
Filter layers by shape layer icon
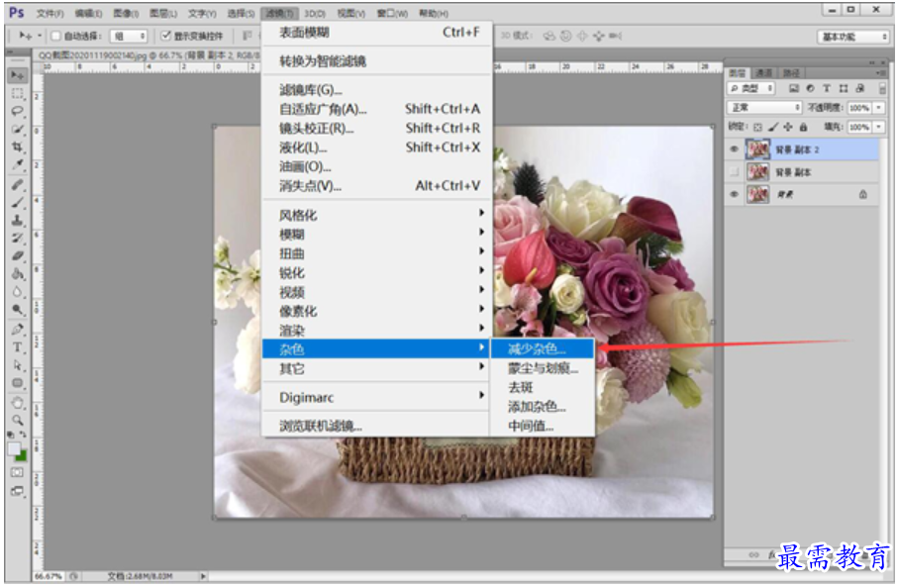click(x=843, y=89)
